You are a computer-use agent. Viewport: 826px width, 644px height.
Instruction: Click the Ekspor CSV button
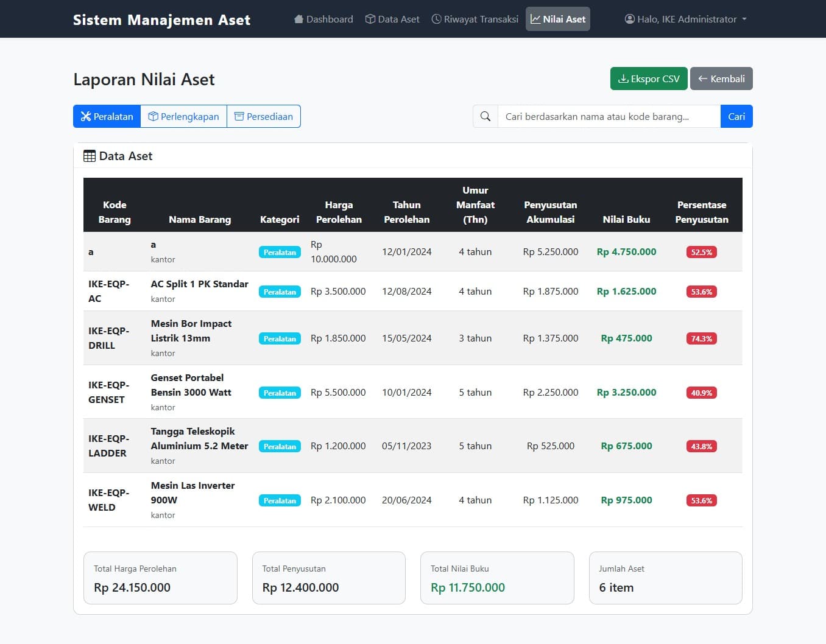[649, 79]
